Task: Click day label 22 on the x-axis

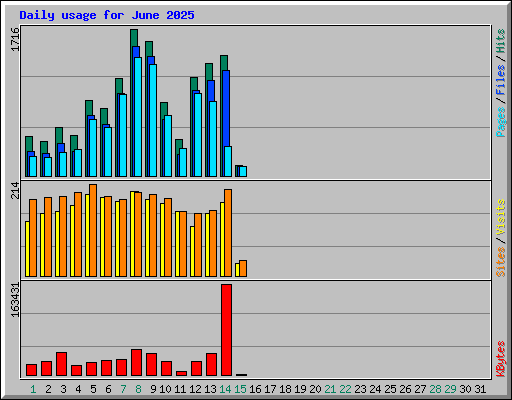Action: coord(345,389)
